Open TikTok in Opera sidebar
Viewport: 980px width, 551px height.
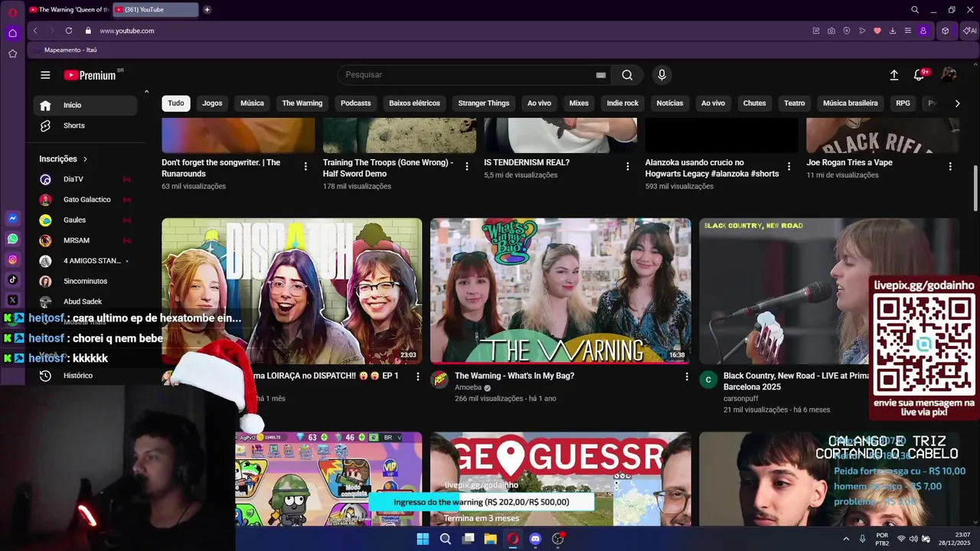pyautogui.click(x=12, y=280)
